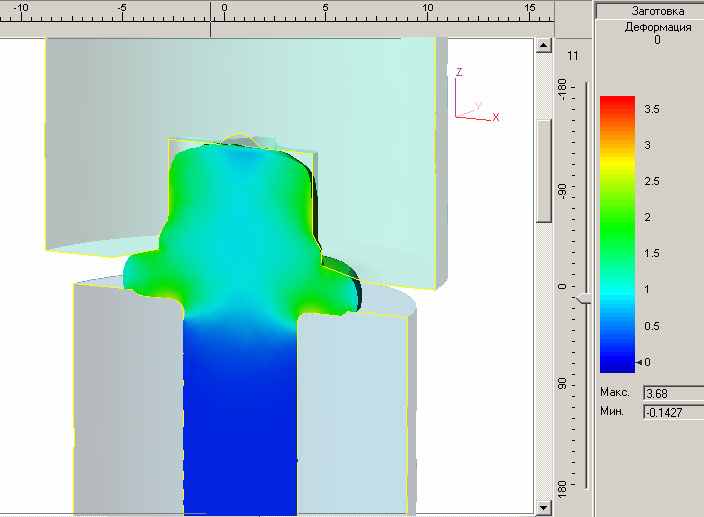Click the 180 angle scale label
This screenshot has width=704, height=517.
pyautogui.click(x=562, y=488)
